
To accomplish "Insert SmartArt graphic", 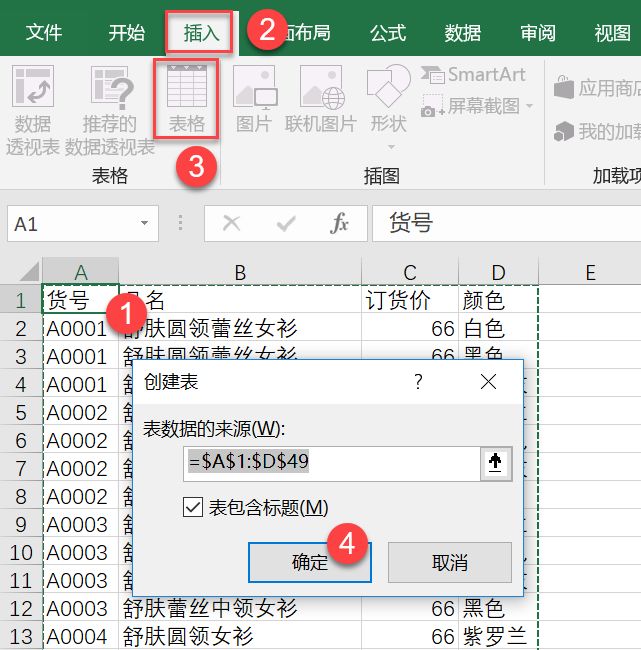I will 473,75.
